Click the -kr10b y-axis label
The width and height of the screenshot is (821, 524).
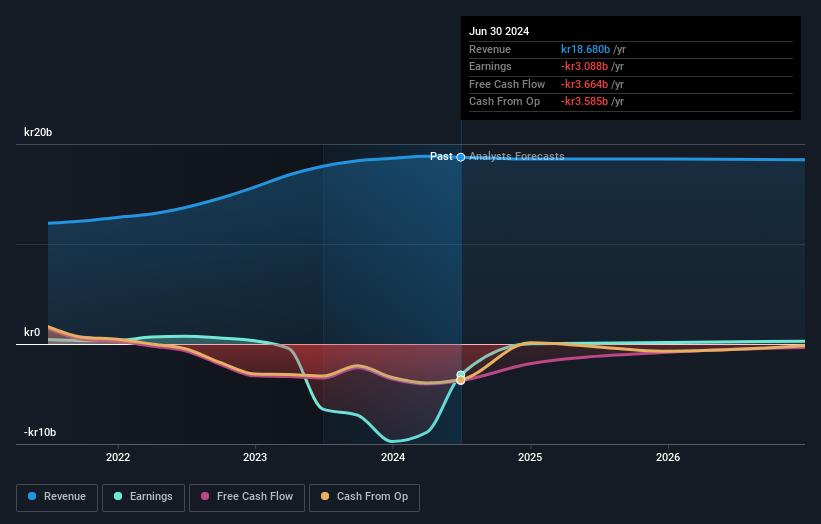pos(40,432)
